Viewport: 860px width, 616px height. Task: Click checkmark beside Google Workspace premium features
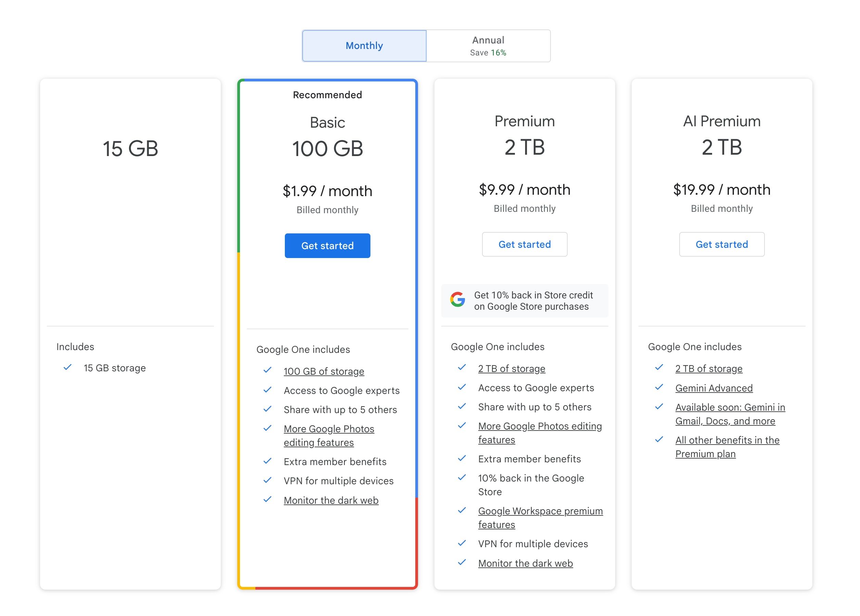(x=462, y=510)
